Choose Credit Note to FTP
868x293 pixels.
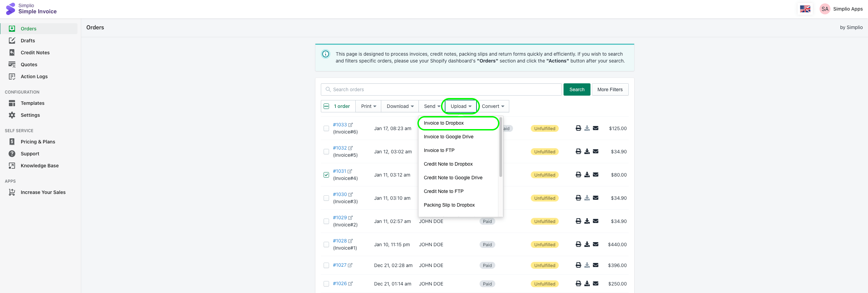click(458, 191)
